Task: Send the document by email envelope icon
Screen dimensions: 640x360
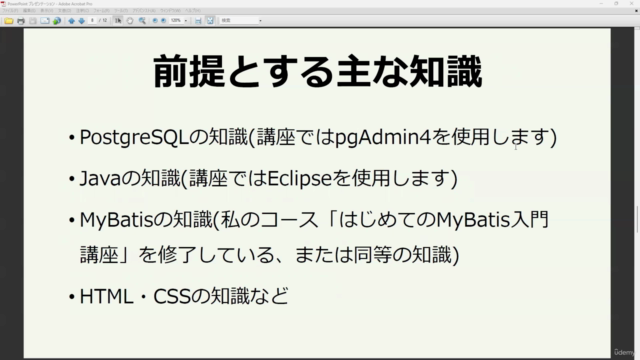Action: (x=44, y=20)
